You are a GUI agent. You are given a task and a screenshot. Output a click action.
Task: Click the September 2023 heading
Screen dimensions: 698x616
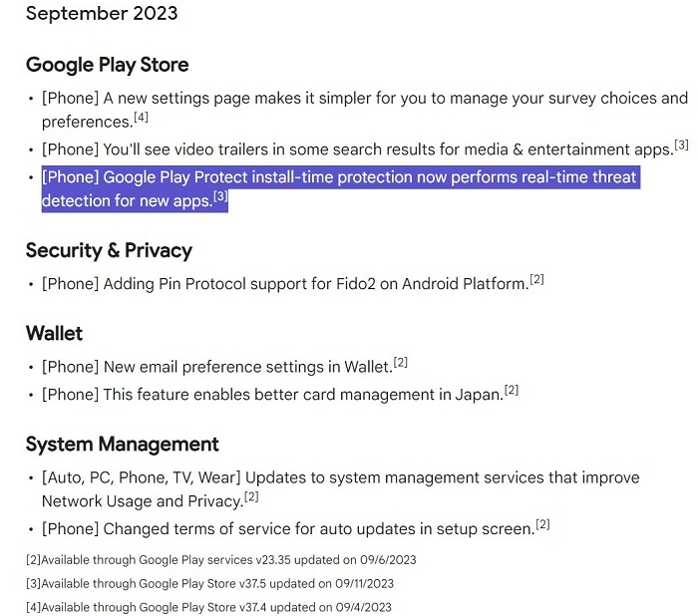pyautogui.click(x=102, y=13)
